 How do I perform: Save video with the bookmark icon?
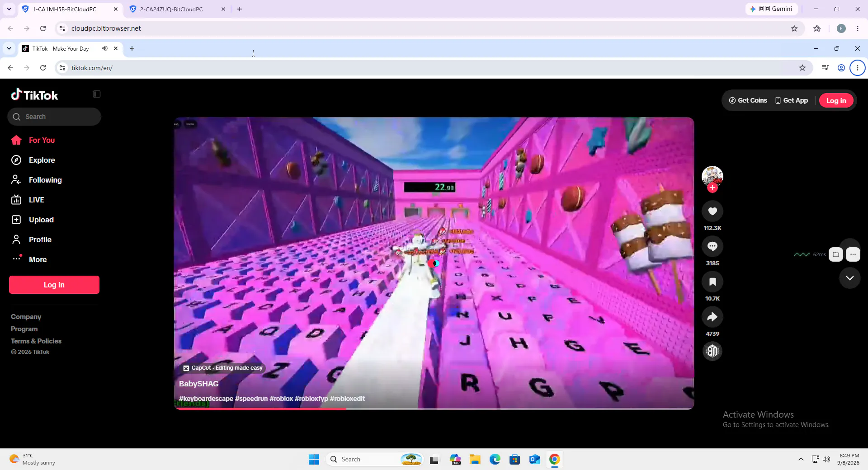tap(712, 282)
